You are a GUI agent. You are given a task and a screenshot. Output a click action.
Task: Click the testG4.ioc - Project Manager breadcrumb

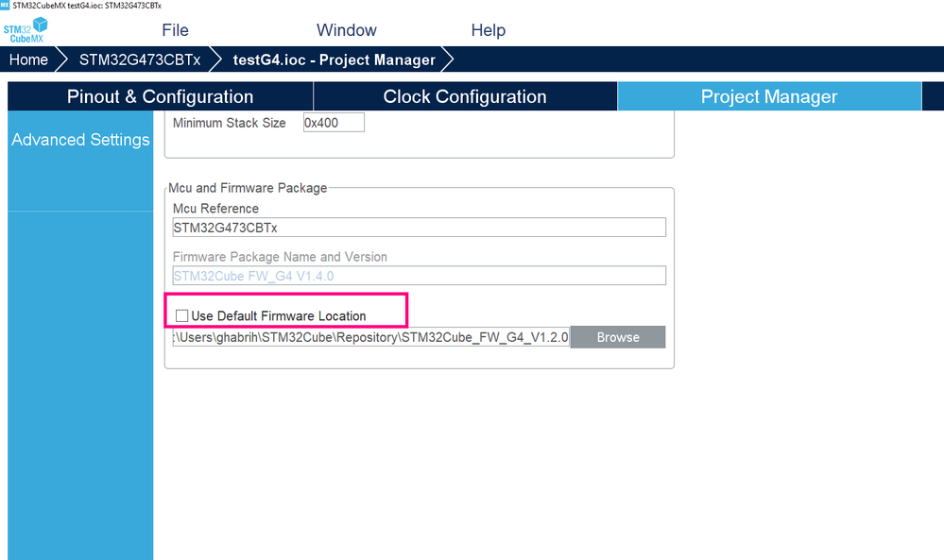point(335,59)
